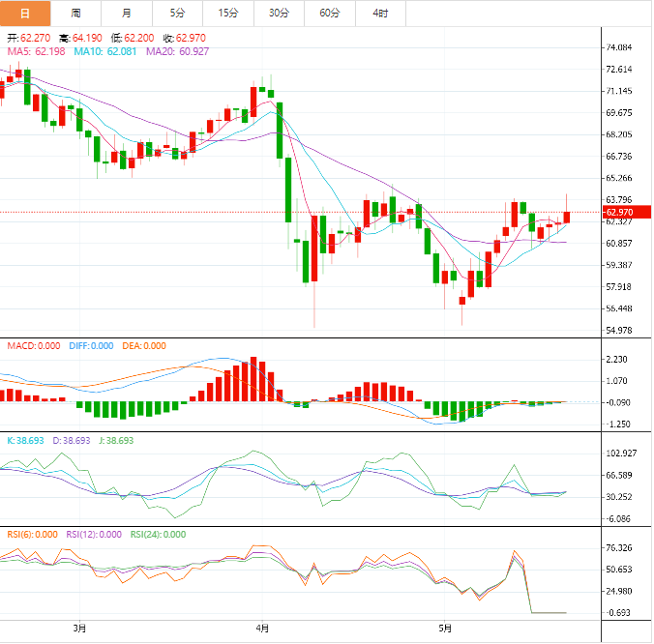Click the 4月 date marker on time axis
654x644 pixels.
tap(262, 628)
